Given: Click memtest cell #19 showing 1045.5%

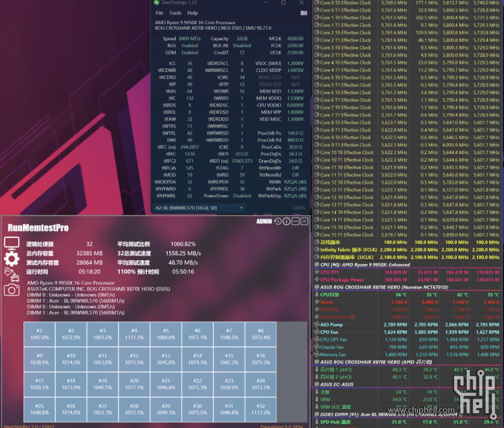Looking at the screenshot, I should [x=102, y=384].
